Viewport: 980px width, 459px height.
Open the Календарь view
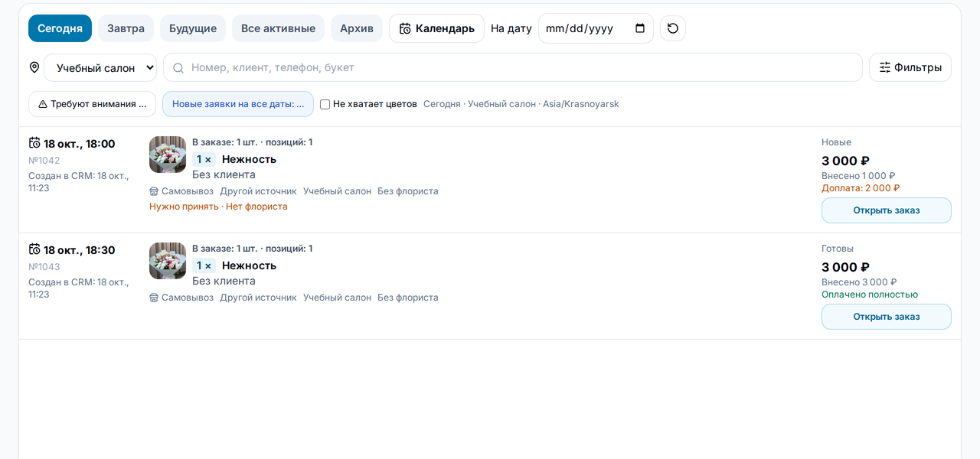coord(436,28)
